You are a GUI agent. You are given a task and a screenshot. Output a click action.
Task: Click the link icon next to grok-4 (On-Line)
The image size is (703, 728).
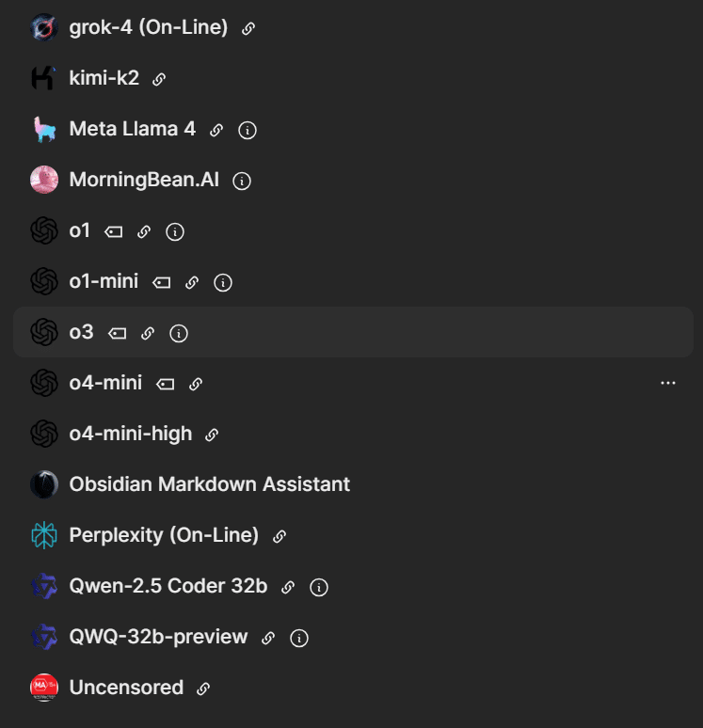248,28
